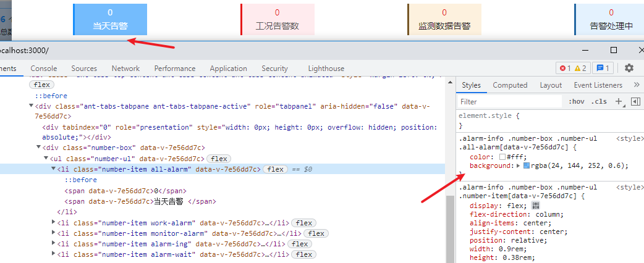Click the 监测数据告警 alarm card

coord(444,19)
